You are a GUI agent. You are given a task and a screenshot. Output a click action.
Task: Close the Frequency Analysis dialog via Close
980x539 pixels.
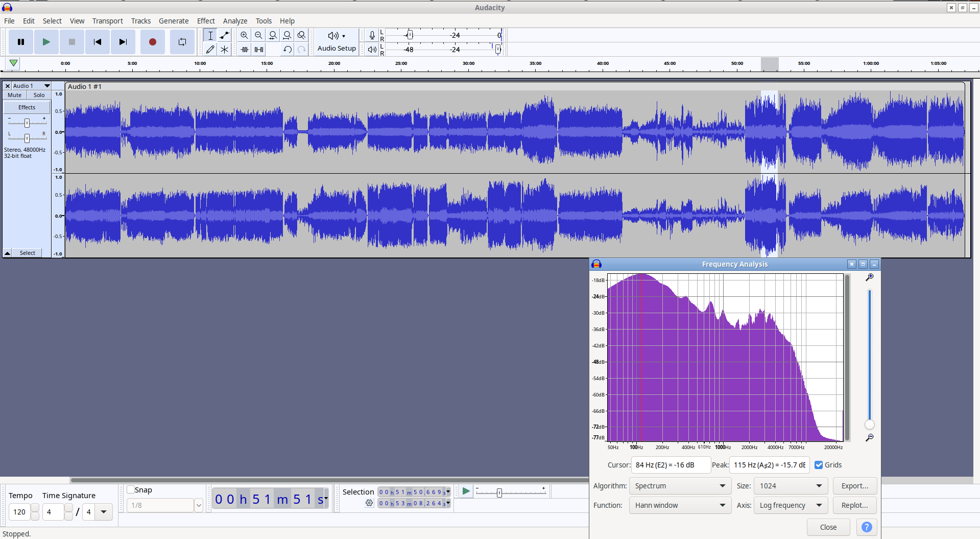click(x=828, y=527)
